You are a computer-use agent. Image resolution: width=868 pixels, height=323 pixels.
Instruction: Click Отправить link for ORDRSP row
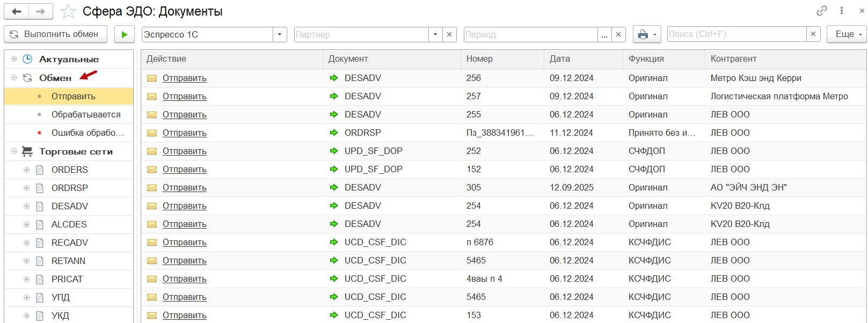click(x=184, y=133)
